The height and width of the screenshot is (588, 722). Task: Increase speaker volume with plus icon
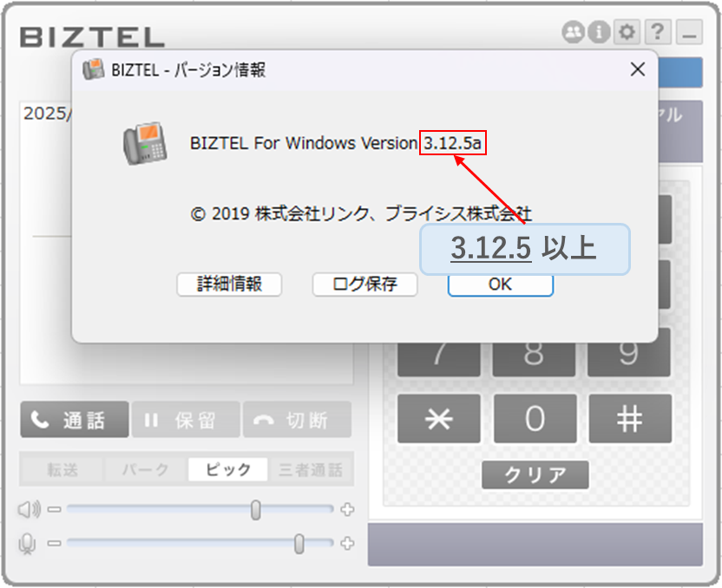(x=347, y=509)
